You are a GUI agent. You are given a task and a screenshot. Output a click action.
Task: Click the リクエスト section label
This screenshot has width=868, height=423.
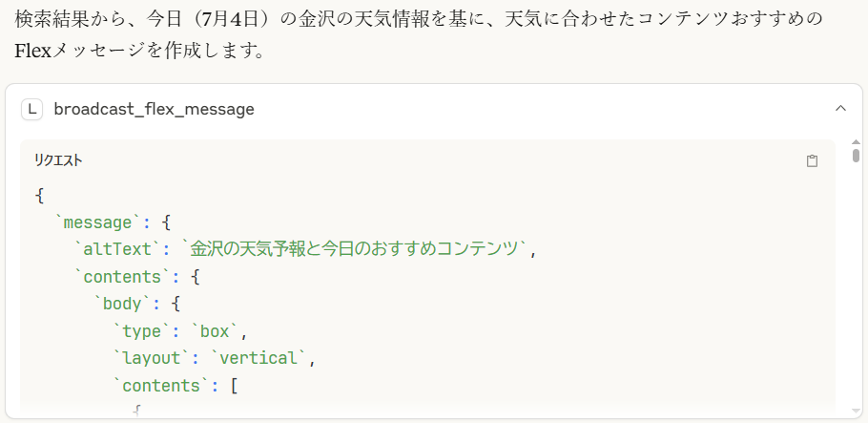(58, 160)
